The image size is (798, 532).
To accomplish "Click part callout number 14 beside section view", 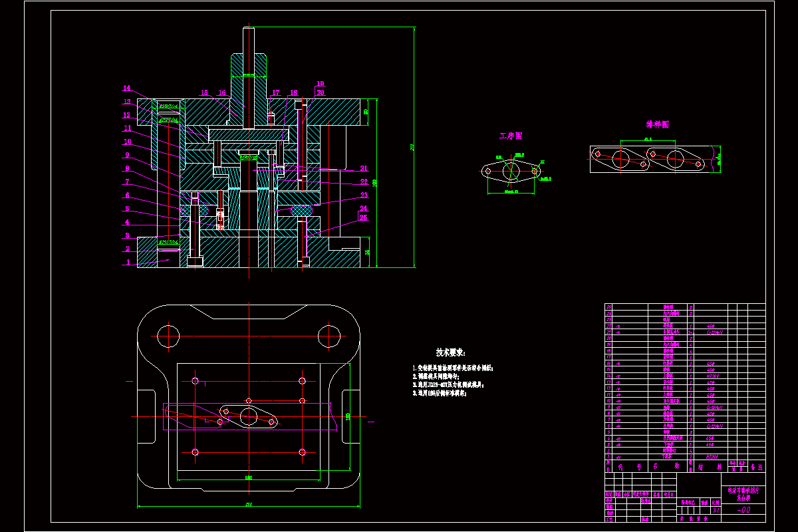I will pos(126,88).
